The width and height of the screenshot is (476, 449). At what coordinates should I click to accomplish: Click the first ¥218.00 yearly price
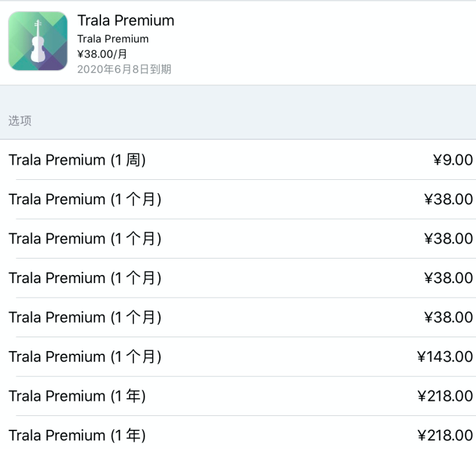pyautogui.click(x=445, y=396)
